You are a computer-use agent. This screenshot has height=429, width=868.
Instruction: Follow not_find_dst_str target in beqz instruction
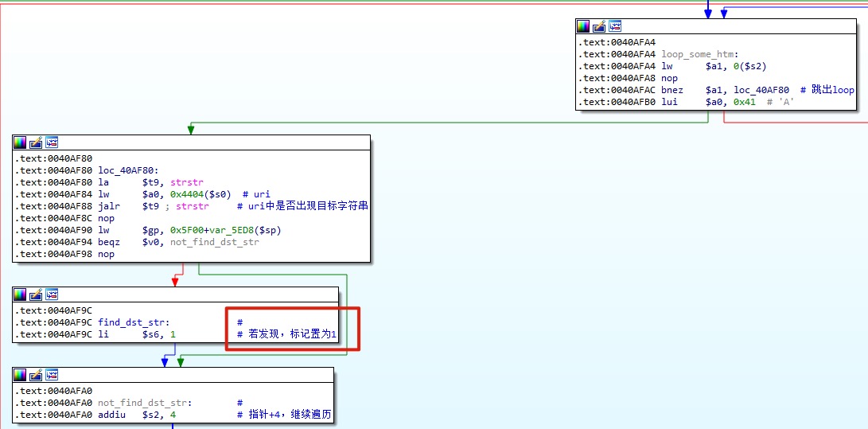214,242
